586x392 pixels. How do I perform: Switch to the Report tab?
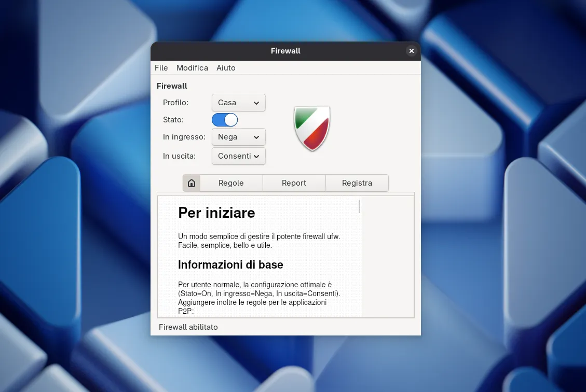coord(294,183)
